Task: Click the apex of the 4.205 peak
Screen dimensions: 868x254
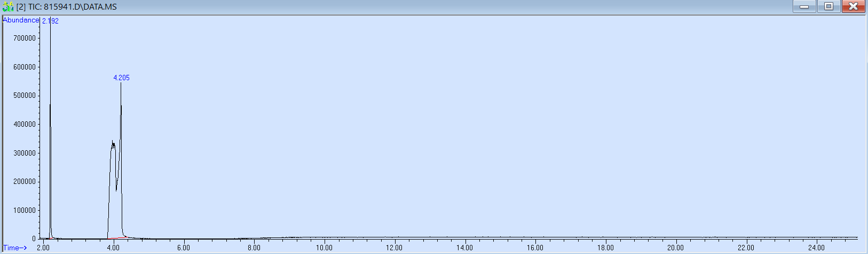Action: [121, 84]
